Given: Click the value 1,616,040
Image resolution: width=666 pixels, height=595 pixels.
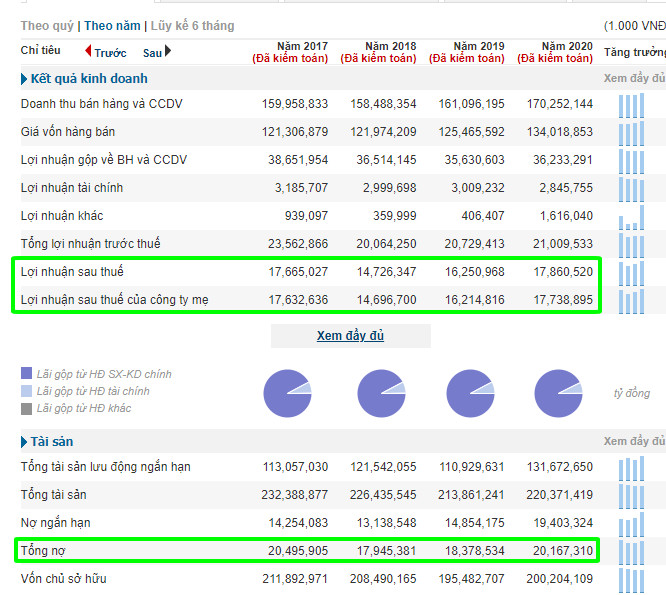Looking at the screenshot, I should point(566,216).
